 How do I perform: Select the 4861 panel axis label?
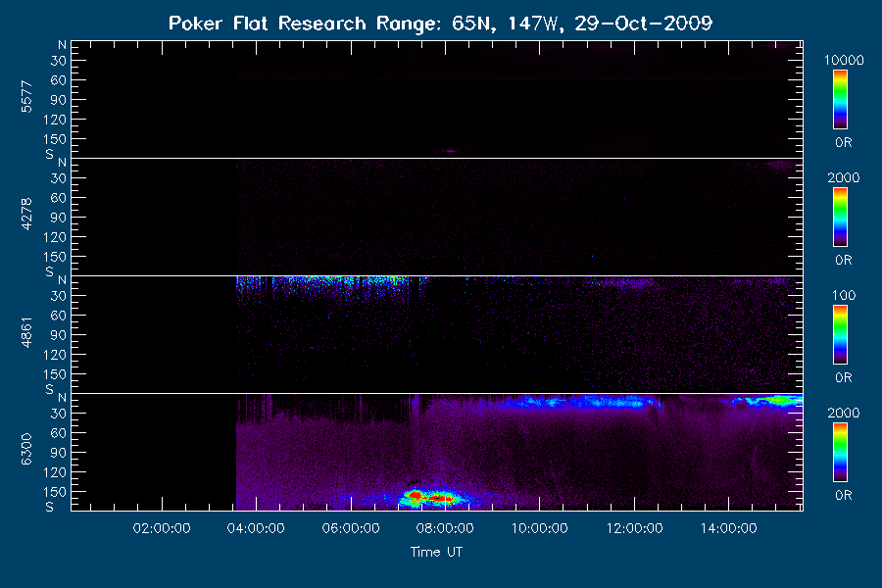26,332
